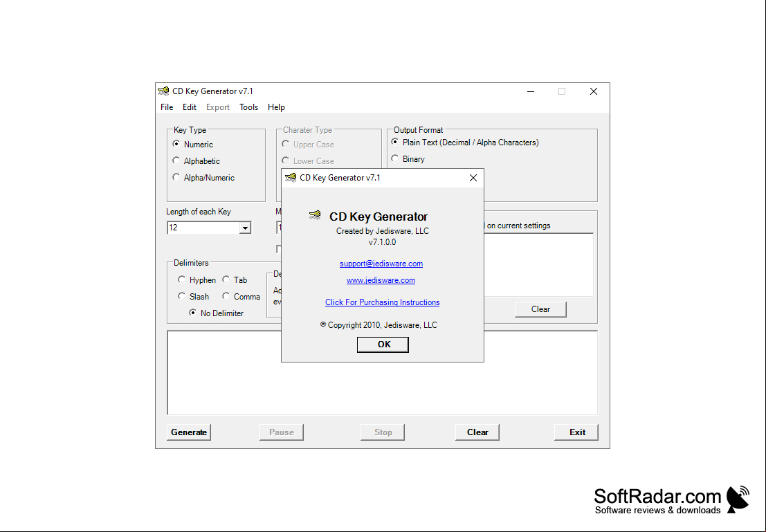Click the bold Clear button beside Stop

tap(477, 432)
